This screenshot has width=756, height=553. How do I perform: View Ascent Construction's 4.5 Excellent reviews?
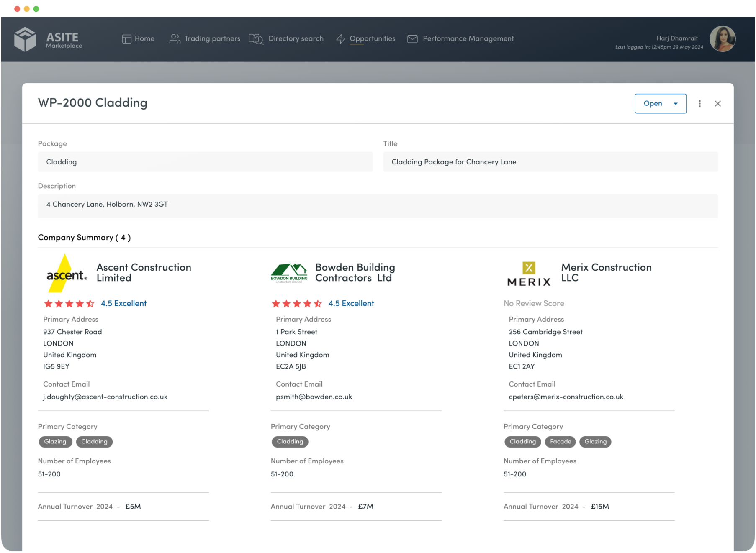click(x=123, y=303)
